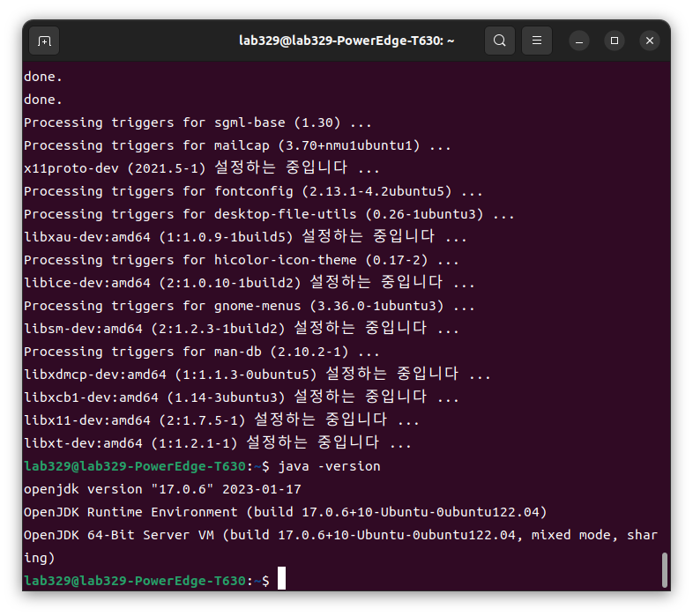Image resolution: width=693 pixels, height=616 pixels.
Task: Click the openjdk version "17.0.6" line
Action: [162, 489]
